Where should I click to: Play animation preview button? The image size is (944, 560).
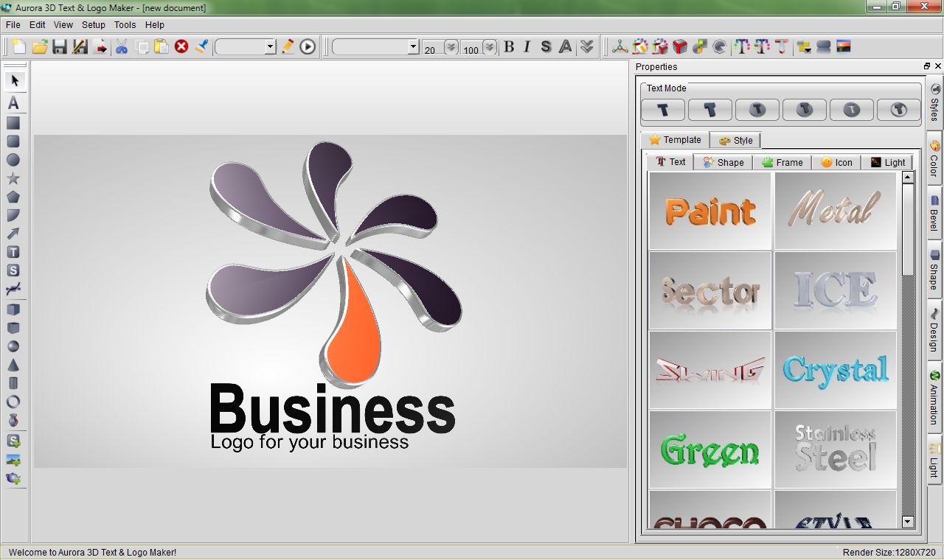[x=308, y=47]
